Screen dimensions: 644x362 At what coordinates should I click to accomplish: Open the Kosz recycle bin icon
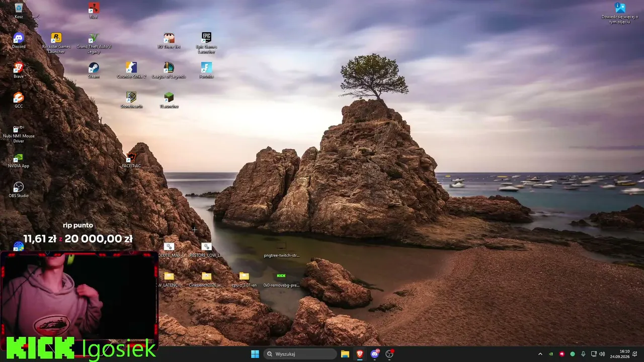coord(19,11)
